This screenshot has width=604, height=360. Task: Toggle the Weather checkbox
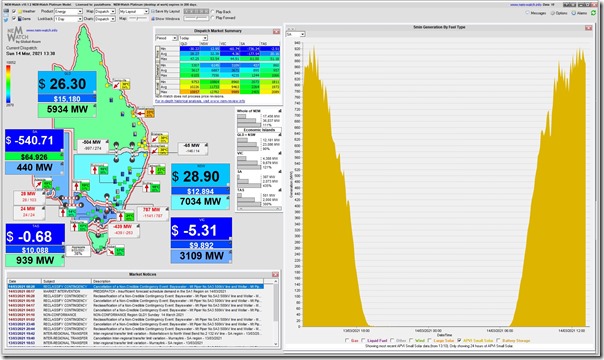pos(14,12)
